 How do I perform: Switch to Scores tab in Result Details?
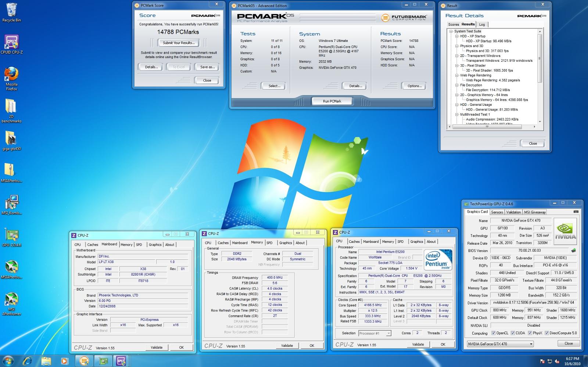pyautogui.click(x=453, y=25)
